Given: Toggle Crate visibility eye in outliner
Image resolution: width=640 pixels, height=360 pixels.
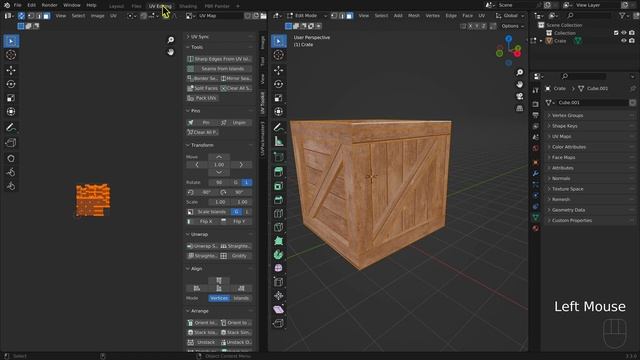Looking at the screenshot, I should tap(624, 41).
